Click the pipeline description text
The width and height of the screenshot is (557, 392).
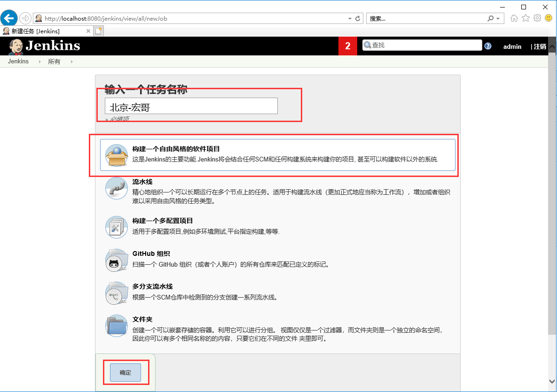point(291,197)
